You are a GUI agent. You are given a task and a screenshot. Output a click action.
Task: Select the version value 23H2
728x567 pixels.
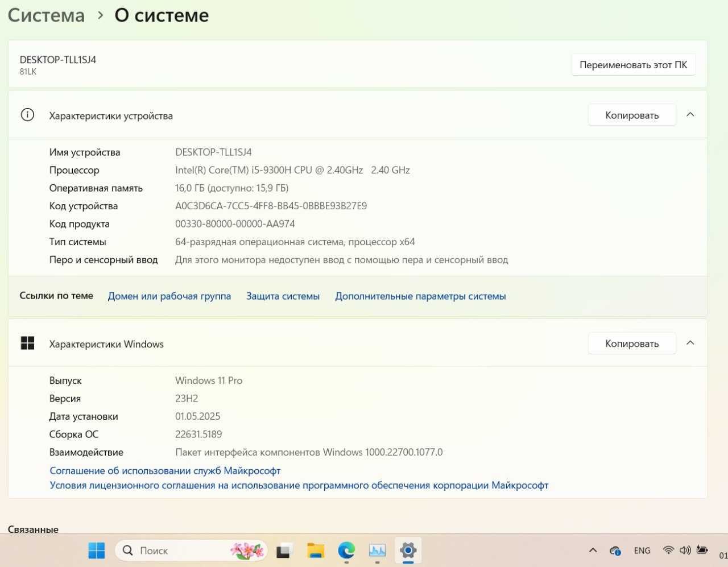[x=187, y=399]
